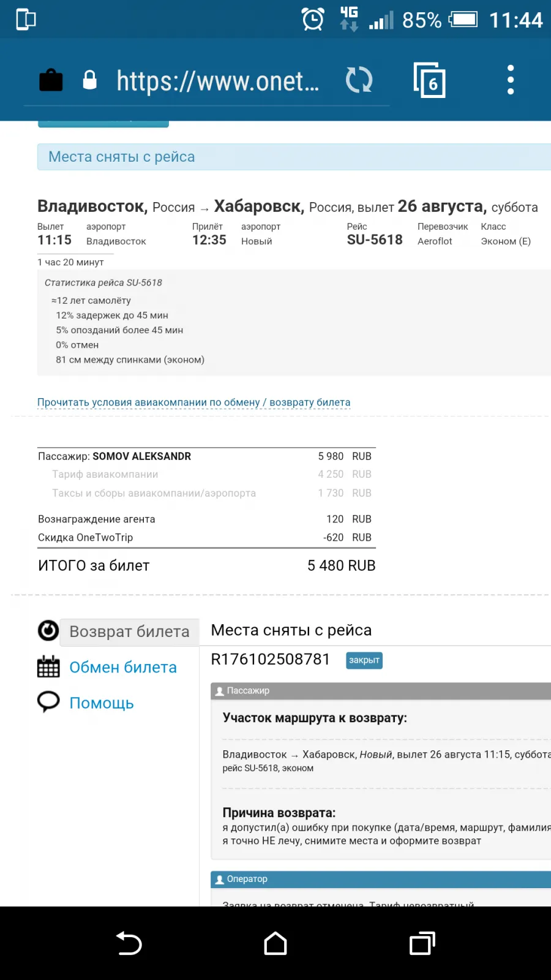551x980 pixels.
Task: Tap the Android back navigation button
Action: click(129, 943)
